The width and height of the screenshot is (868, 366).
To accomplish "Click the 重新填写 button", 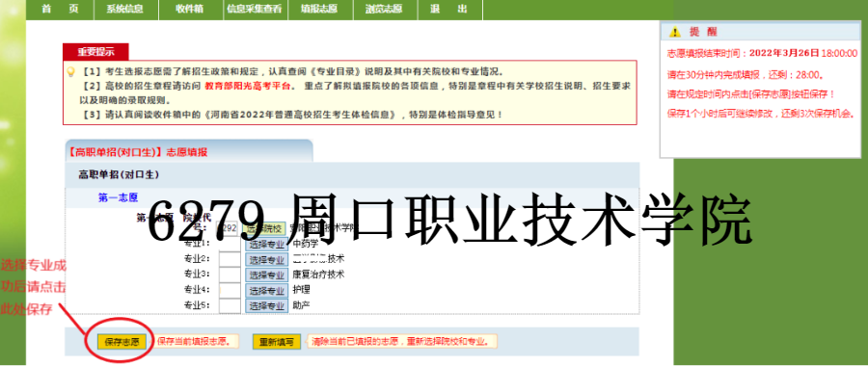I will tap(277, 342).
